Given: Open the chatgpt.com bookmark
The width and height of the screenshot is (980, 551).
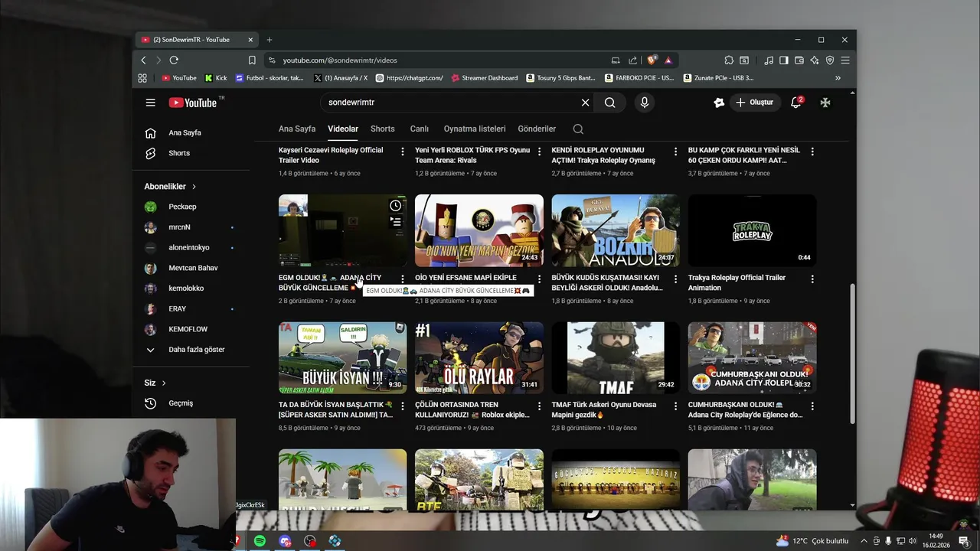Looking at the screenshot, I should [409, 78].
